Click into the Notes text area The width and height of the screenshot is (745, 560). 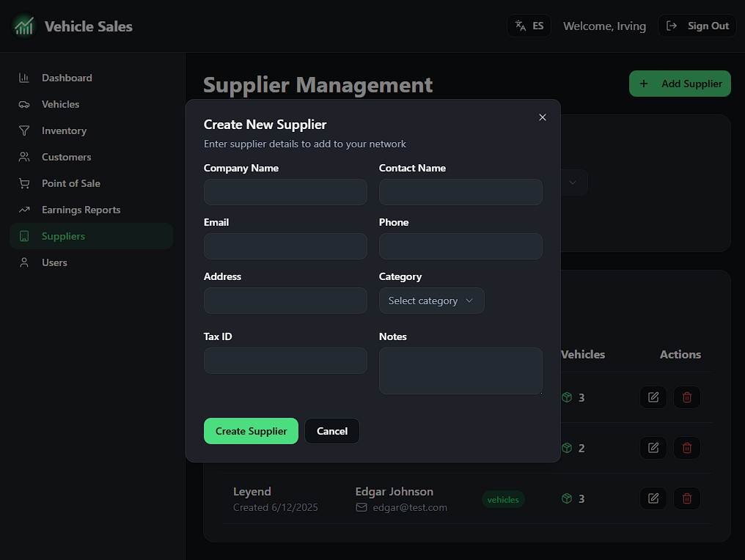460,370
